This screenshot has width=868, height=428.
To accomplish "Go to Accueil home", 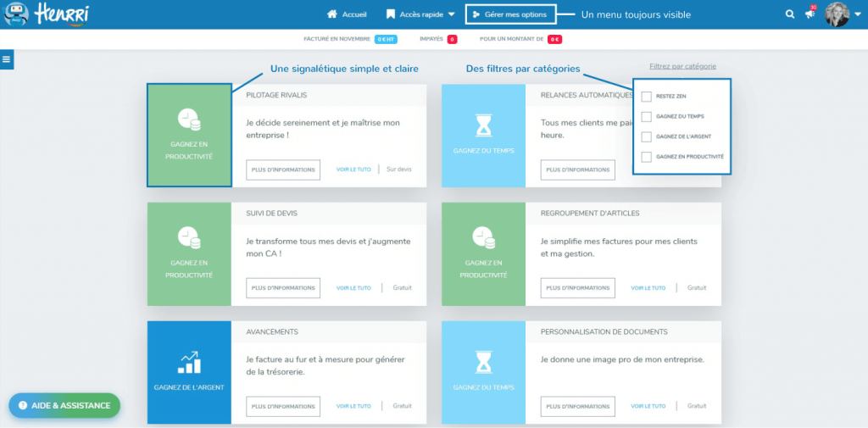I will click(347, 14).
